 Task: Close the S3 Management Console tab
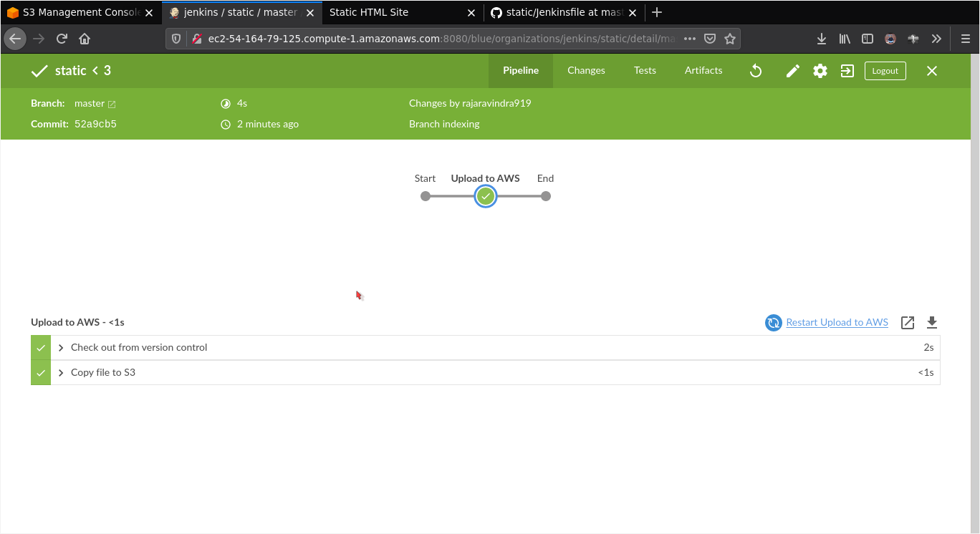[148, 13]
